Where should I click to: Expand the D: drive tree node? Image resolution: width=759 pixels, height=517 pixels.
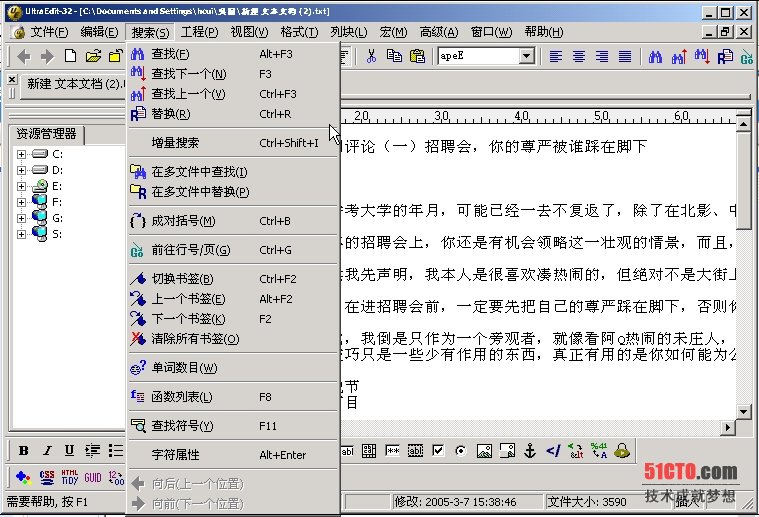tap(21, 170)
